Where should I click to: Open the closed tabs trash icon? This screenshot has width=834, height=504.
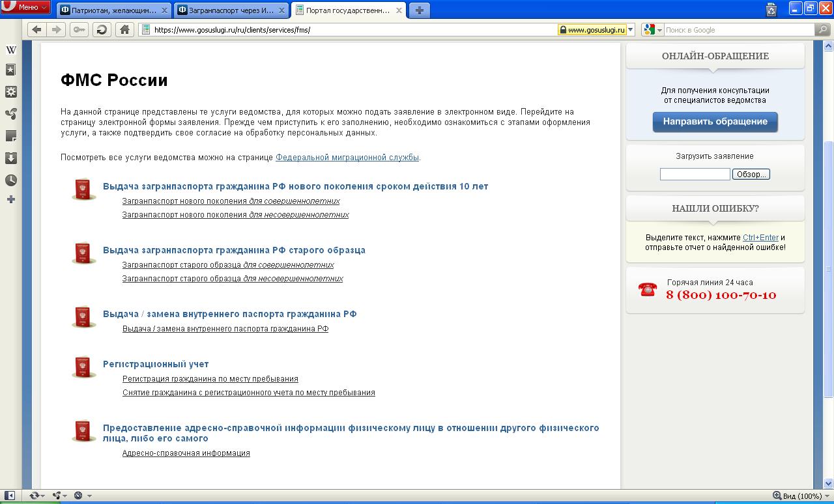[x=771, y=9]
